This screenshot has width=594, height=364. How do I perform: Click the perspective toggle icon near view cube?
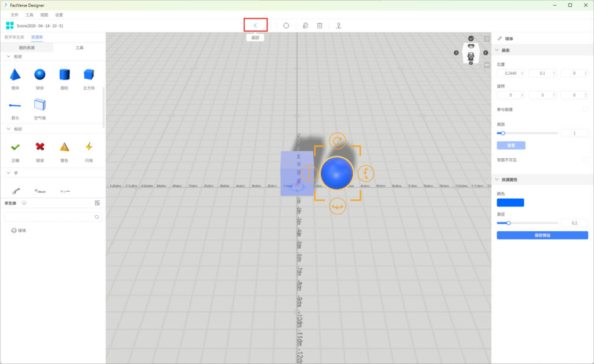(x=487, y=39)
